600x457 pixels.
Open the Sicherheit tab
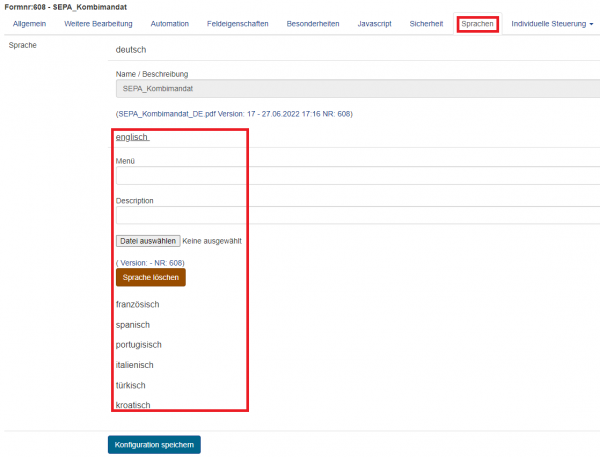pos(426,24)
